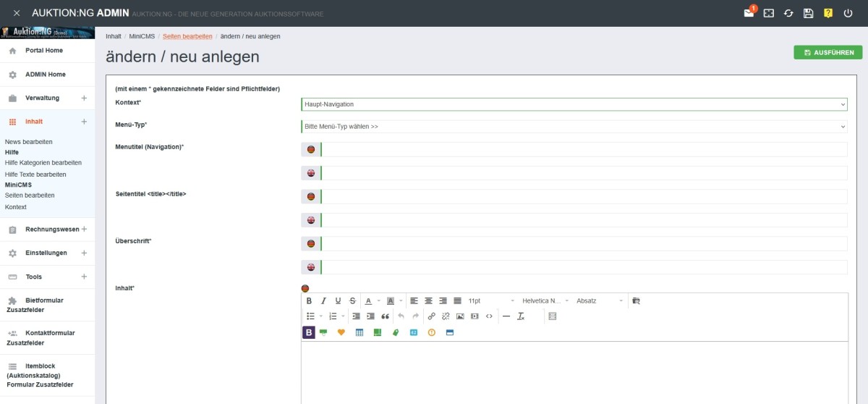The width and height of the screenshot is (868, 404).
Task: Click the decrease indent icon
Action: [x=356, y=316]
